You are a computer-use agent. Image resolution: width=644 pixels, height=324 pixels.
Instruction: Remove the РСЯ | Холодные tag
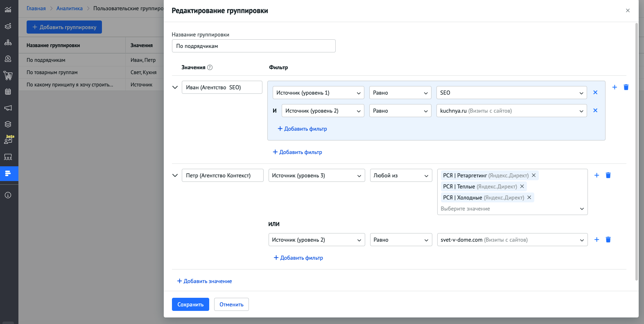pyautogui.click(x=529, y=197)
